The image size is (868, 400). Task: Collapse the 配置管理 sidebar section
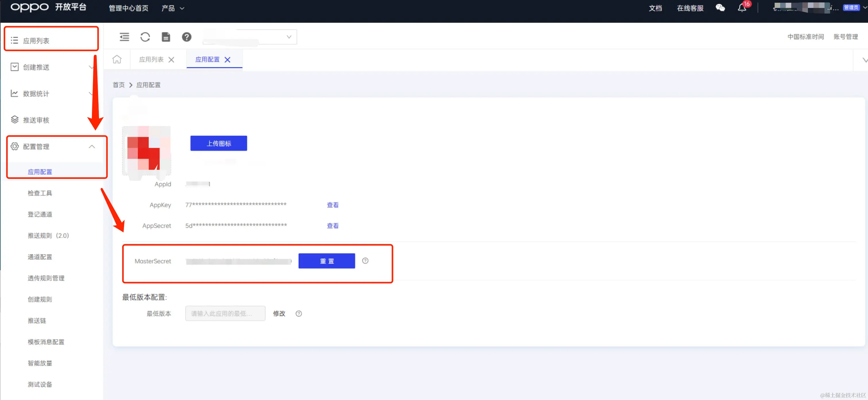point(92,146)
